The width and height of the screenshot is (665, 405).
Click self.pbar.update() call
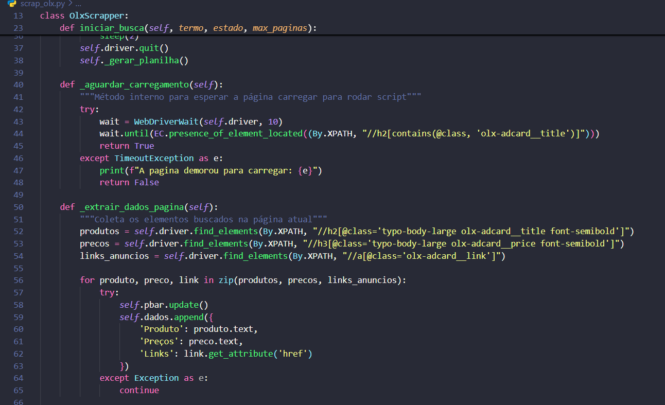coord(163,304)
